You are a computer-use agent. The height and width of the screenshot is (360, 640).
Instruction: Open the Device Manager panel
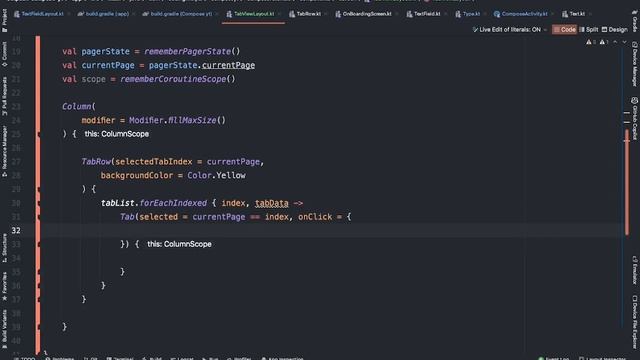(635, 64)
